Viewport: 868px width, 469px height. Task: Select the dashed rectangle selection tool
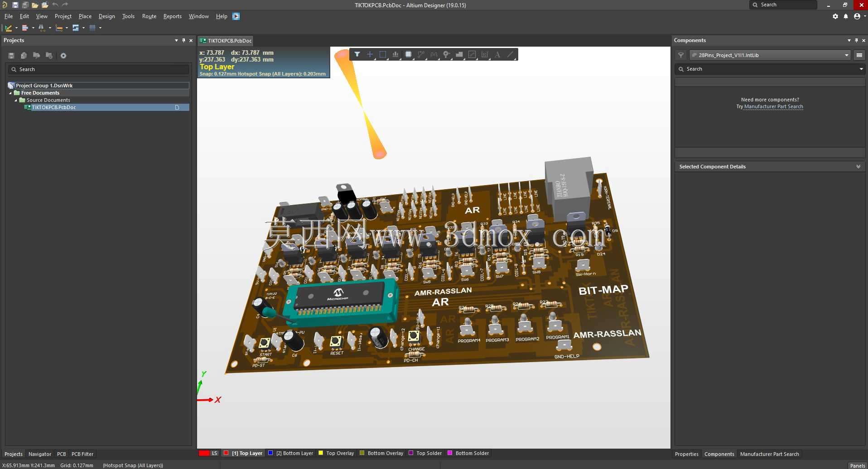point(383,54)
